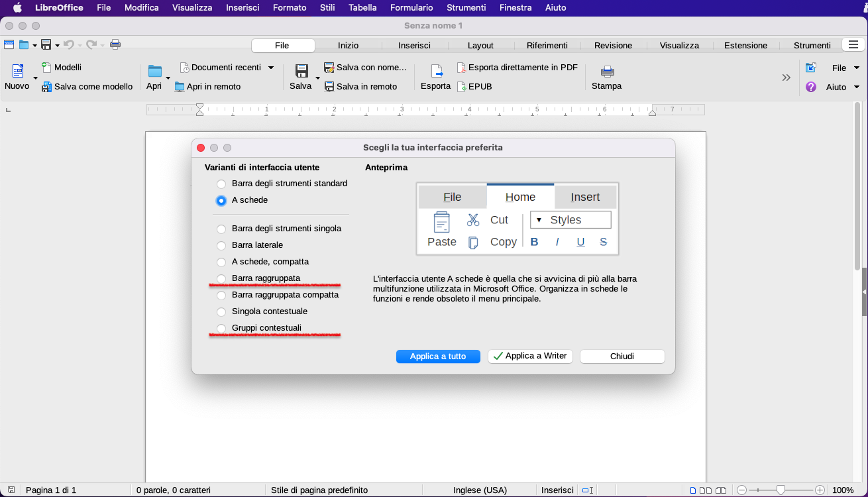The width and height of the screenshot is (868, 497).
Task: Click the Applica a tutto button
Action: (x=437, y=357)
